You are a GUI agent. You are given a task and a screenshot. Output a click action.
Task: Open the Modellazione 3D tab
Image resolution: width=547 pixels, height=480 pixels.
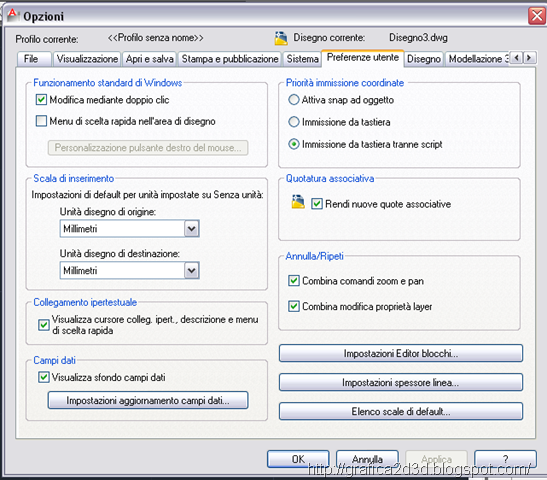click(478, 59)
